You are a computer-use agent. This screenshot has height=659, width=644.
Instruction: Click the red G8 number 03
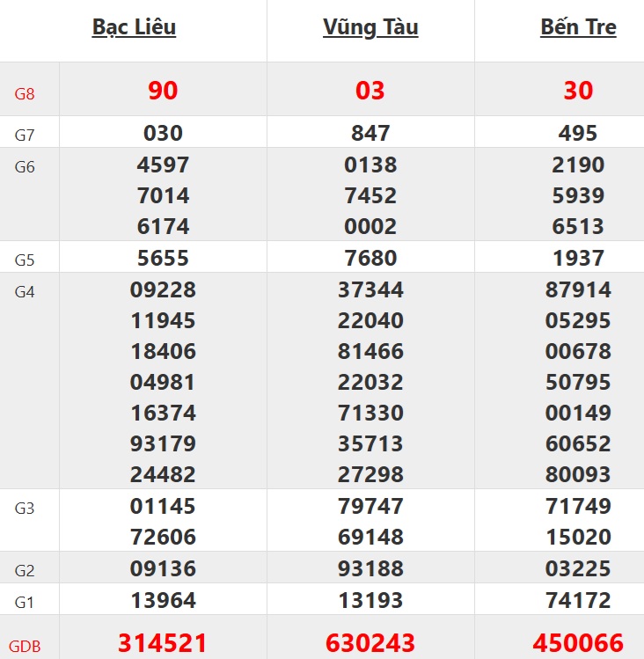coord(370,91)
